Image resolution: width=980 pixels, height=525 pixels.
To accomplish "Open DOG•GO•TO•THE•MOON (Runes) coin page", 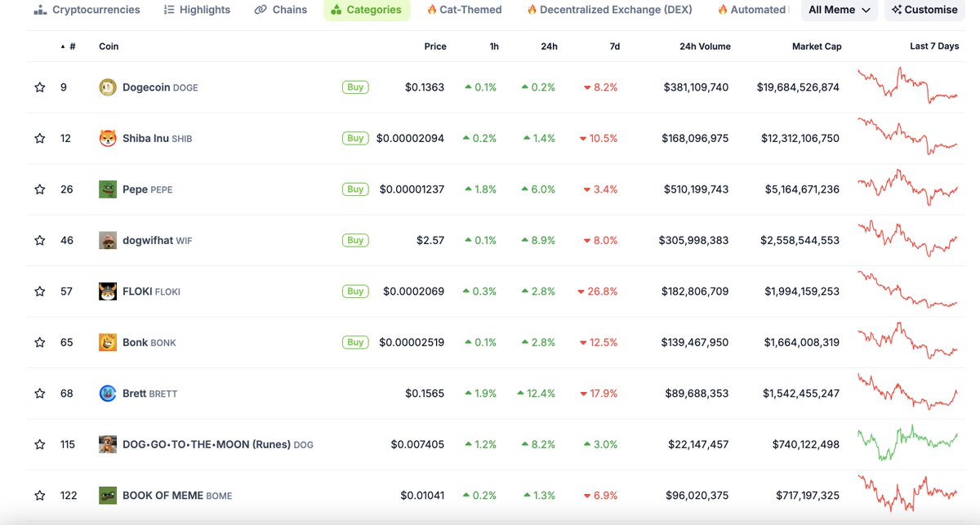I will (218, 445).
